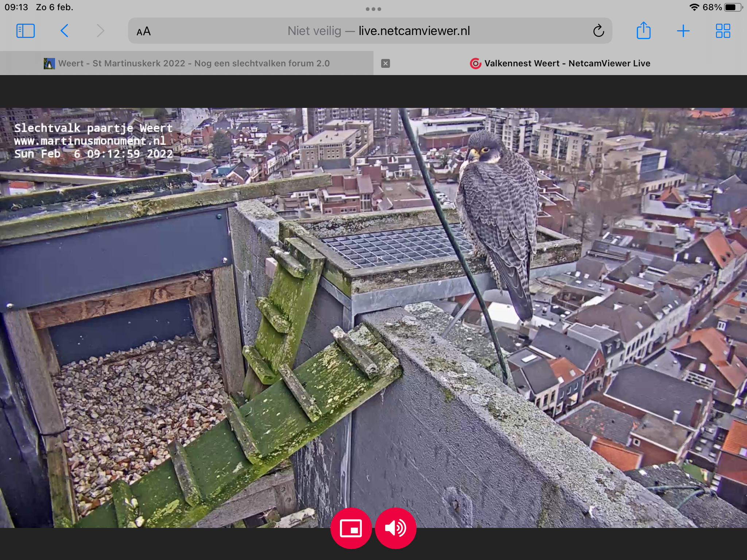Viewport: 747px width, 560px height.
Task: Tap the date 'Zo 6 feb.'
Action: pyautogui.click(x=55, y=7)
